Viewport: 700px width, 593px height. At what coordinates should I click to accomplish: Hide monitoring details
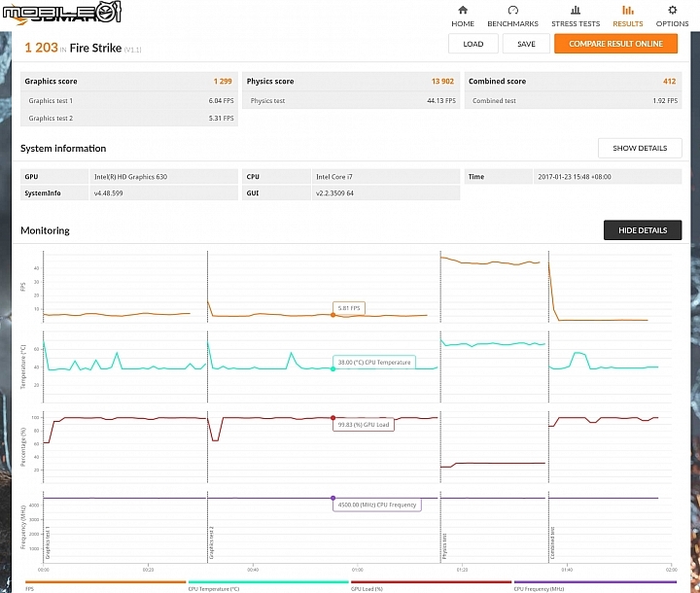pos(643,230)
